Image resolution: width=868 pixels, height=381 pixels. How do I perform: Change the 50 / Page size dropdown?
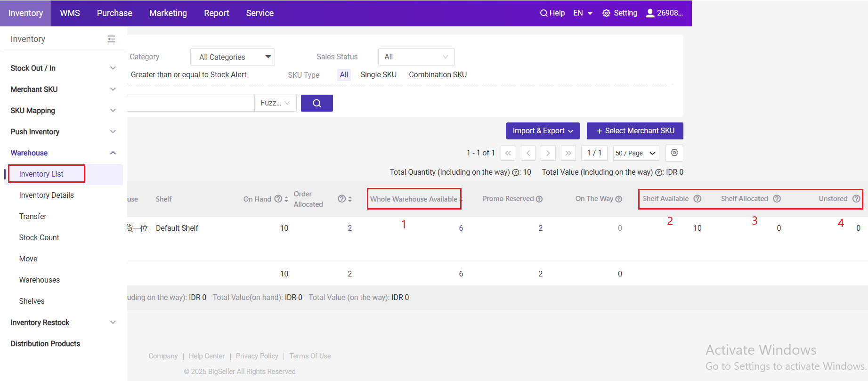click(635, 153)
